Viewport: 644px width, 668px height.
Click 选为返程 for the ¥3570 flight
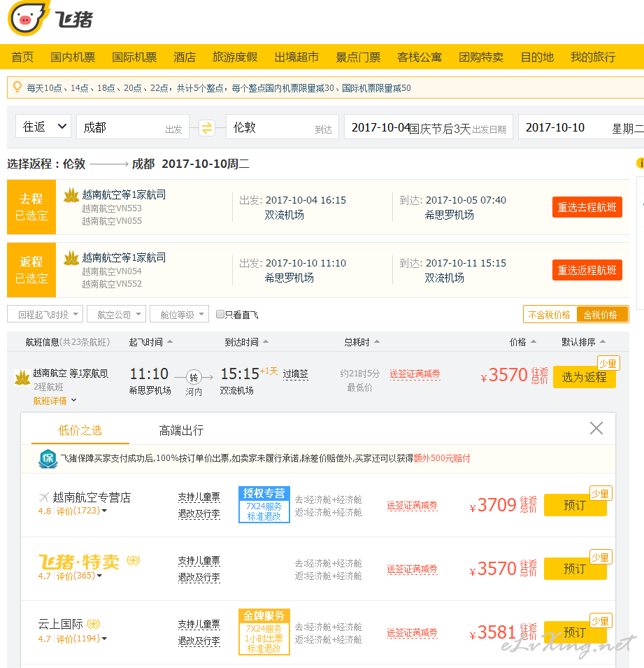(x=584, y=377)
